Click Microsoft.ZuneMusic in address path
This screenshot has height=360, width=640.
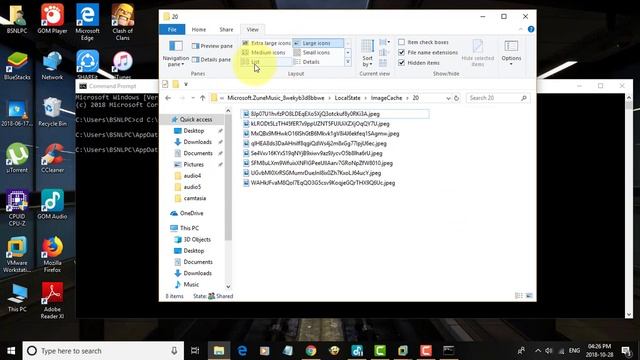(x=276, y=98)
